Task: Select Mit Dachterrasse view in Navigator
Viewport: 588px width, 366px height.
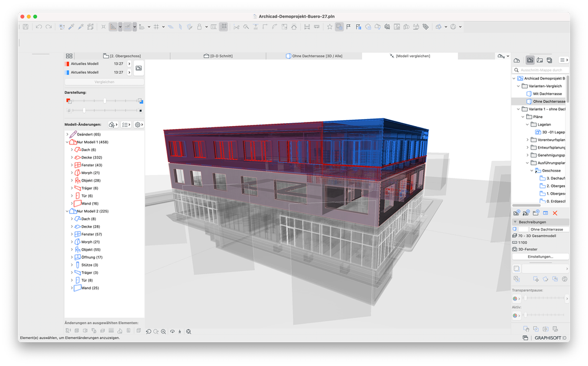Action: point(547,94)
